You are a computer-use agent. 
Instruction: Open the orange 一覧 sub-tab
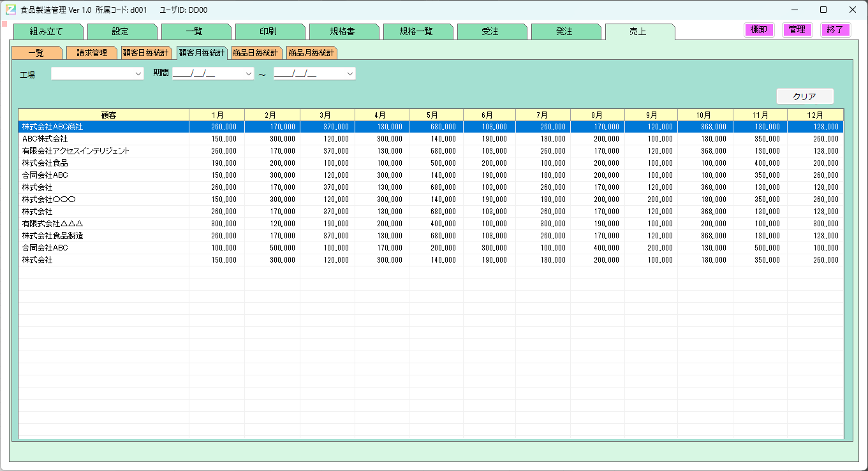point(36,53)
